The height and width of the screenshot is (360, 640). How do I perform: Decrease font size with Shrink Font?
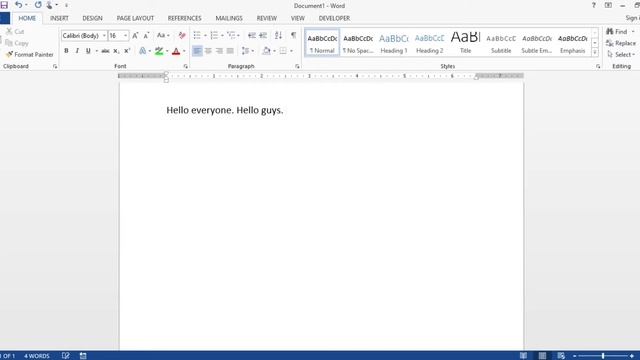coord(146,36)
